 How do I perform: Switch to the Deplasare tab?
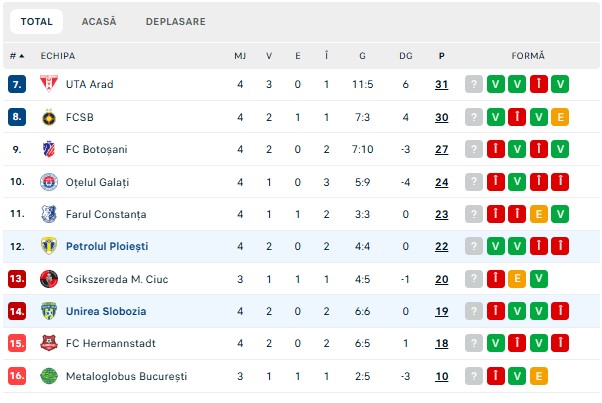[x=175, y=21]
